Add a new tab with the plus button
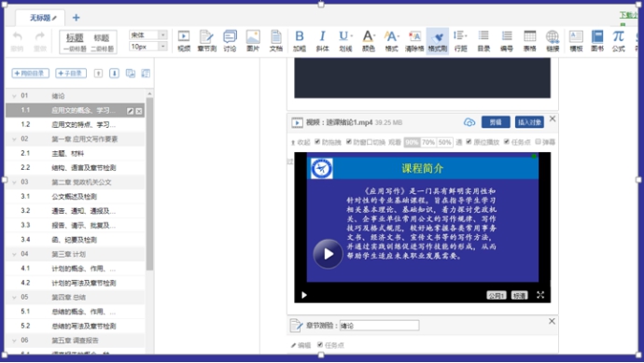Viewport: 644px width, 363px height. pyautogui.click(x=76, y=18)
